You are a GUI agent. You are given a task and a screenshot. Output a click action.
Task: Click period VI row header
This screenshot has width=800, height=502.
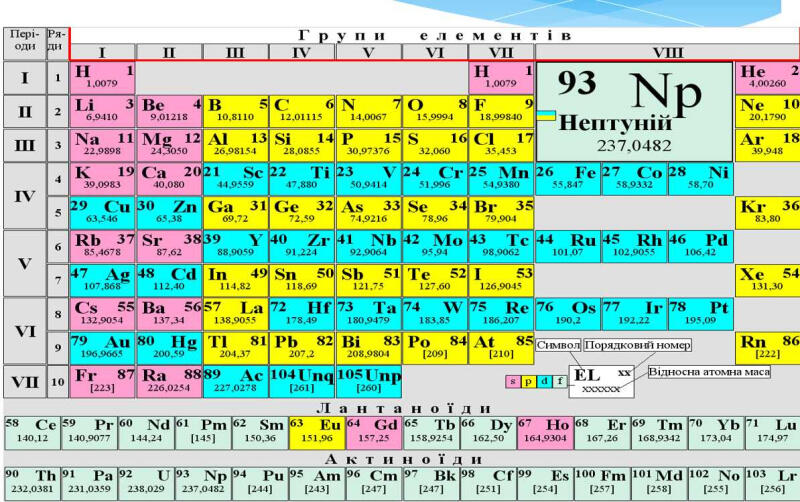coord(25,331)
